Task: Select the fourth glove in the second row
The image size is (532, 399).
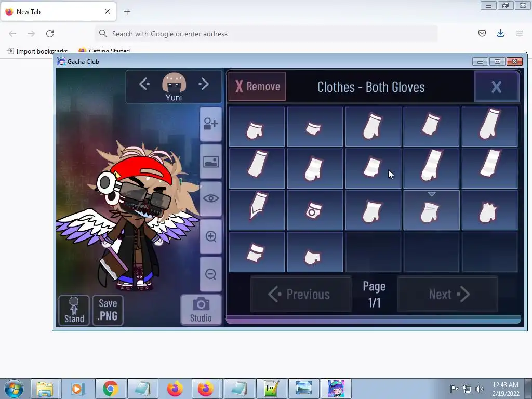Action: click(431, 168)
